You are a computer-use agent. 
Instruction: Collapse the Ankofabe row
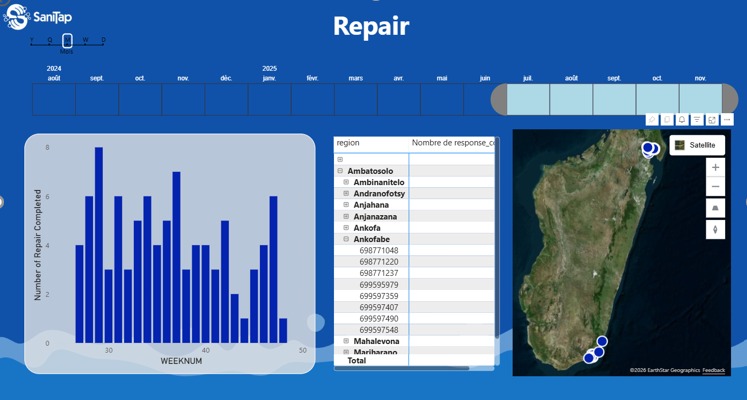pyautogui.click(x=346, y=239)
